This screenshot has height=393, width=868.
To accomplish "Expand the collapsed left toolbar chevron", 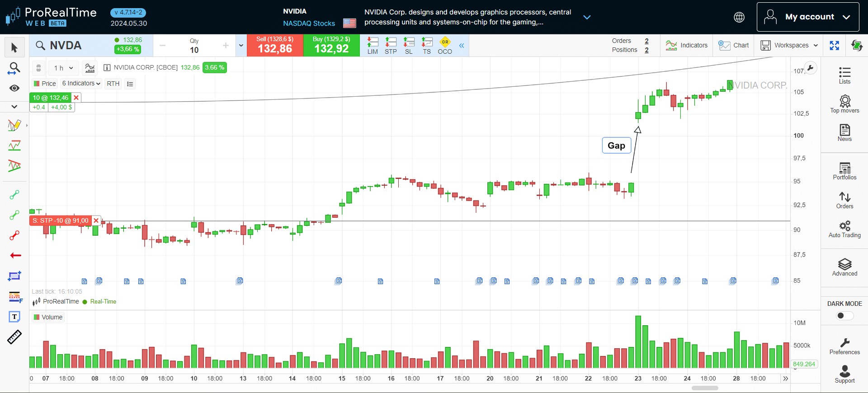I will pyautogui.click(x=14, y=107).
